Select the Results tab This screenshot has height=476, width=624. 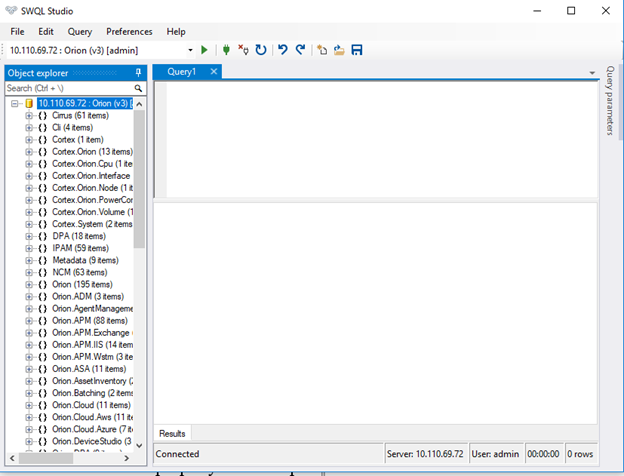coord(172,433)
